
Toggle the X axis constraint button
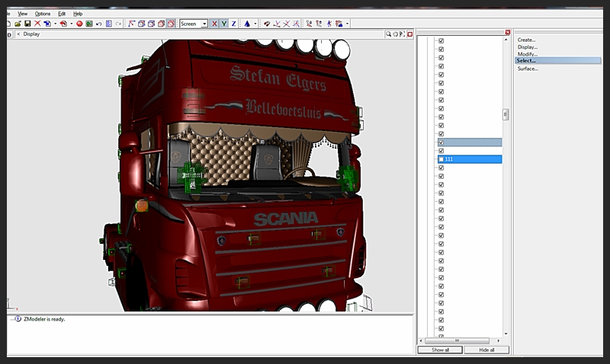(214, 24)
